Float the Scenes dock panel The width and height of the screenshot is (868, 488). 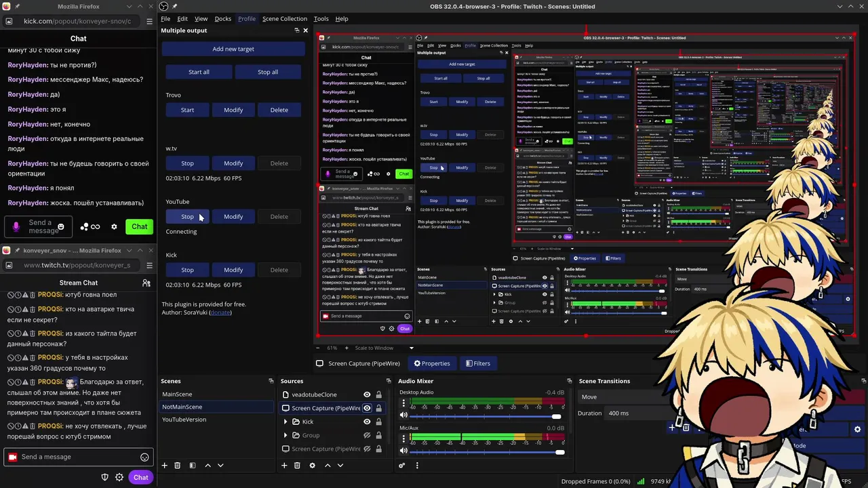tap(271, 381)
